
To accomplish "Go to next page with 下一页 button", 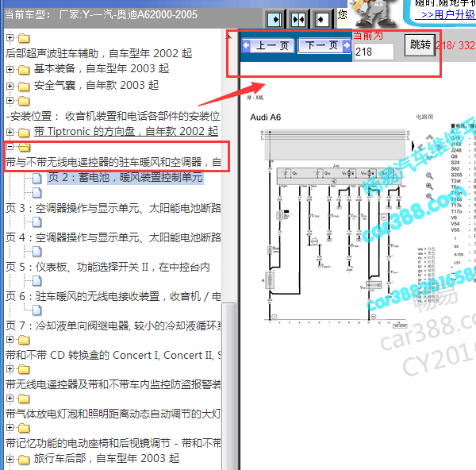I will click(324, 45).
